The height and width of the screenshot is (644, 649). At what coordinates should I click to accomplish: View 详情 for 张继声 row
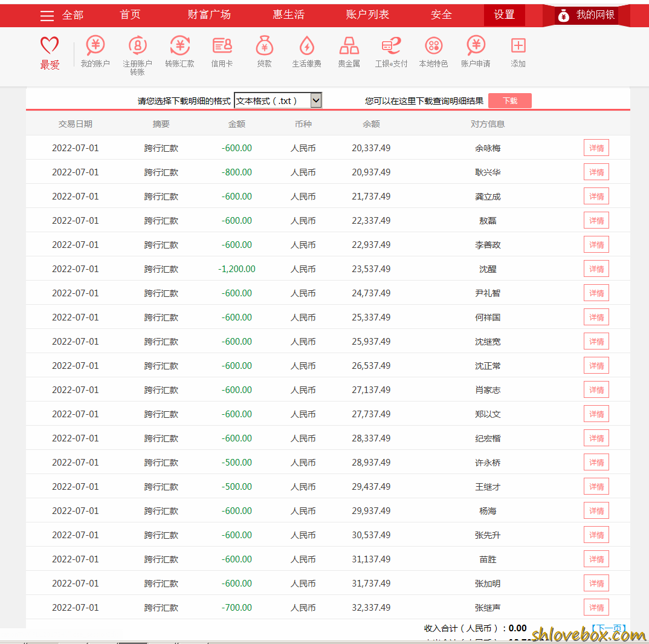pos(596,608)
